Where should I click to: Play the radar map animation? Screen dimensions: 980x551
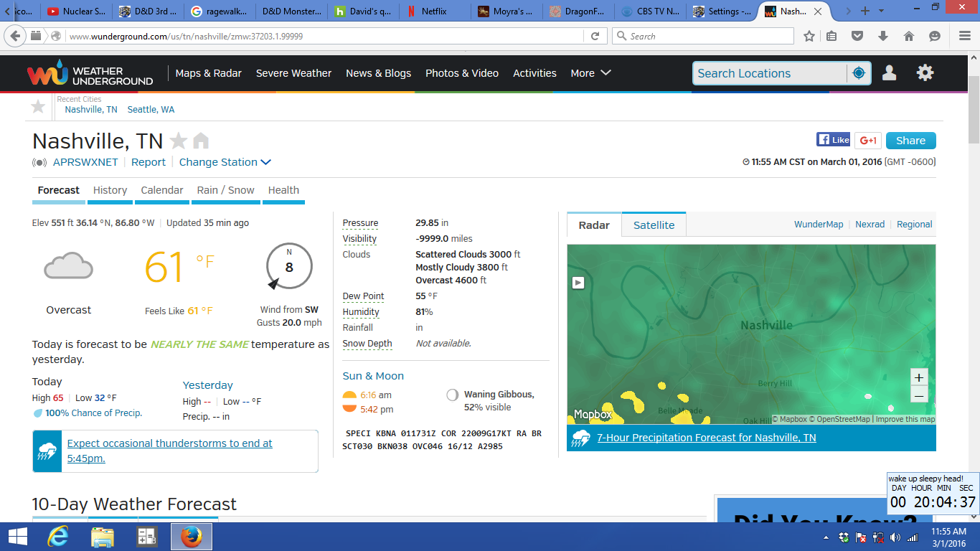pos(578,283)
